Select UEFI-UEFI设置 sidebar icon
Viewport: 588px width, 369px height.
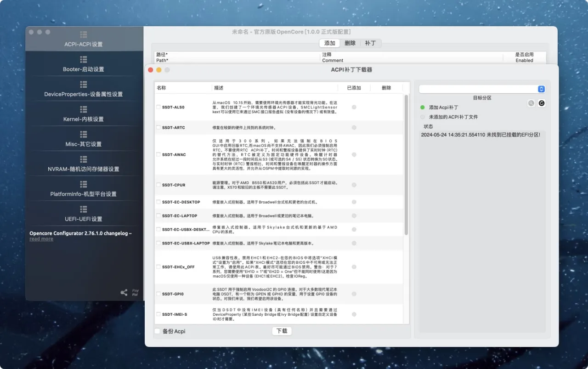click(x=84, y=209)
